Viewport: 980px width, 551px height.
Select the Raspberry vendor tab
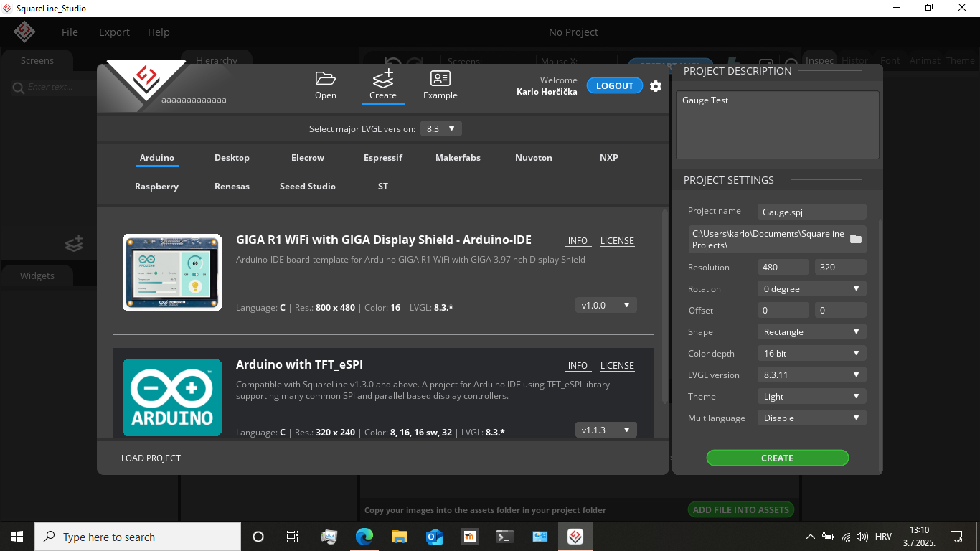click(x=156, y=187)
